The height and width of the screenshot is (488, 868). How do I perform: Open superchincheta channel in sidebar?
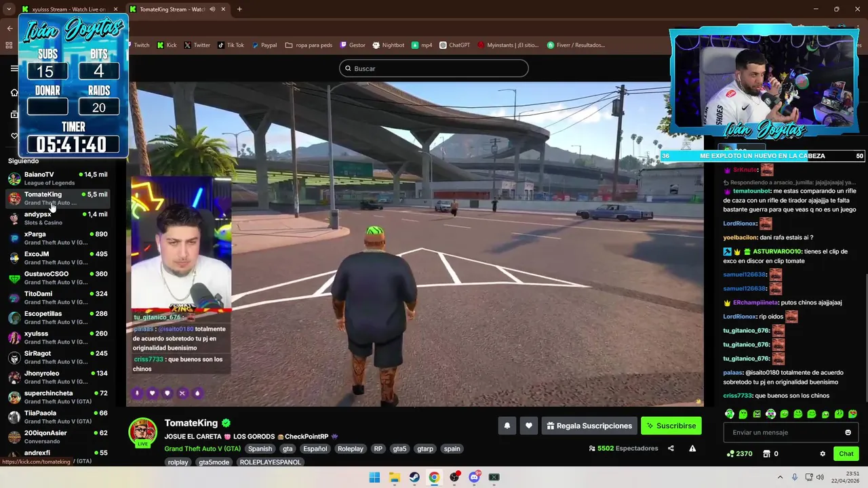point(58,397)
